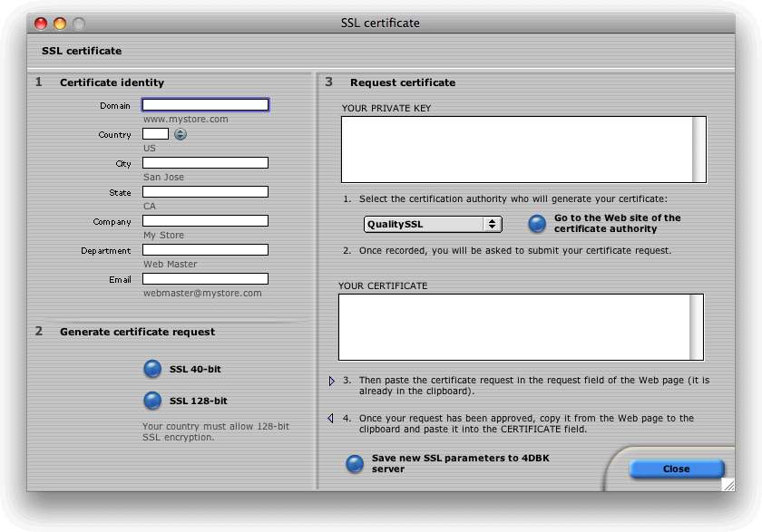
Task: Click the 'Web Master' example text
Action: coord(171,264)
